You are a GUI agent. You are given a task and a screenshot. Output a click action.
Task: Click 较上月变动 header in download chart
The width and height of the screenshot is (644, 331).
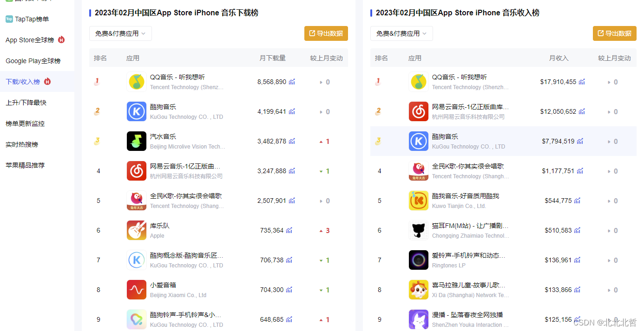coord(327,58)
